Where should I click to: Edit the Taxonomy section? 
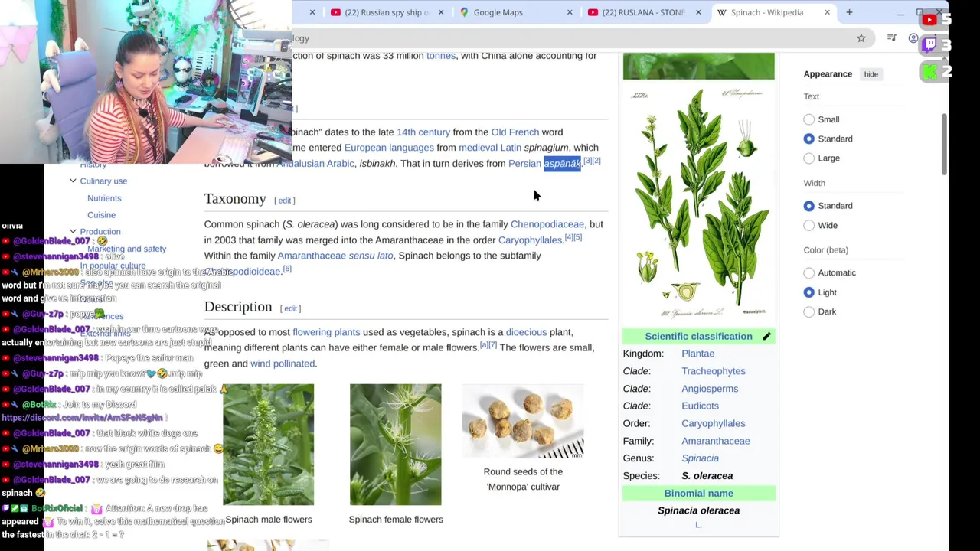285,201
